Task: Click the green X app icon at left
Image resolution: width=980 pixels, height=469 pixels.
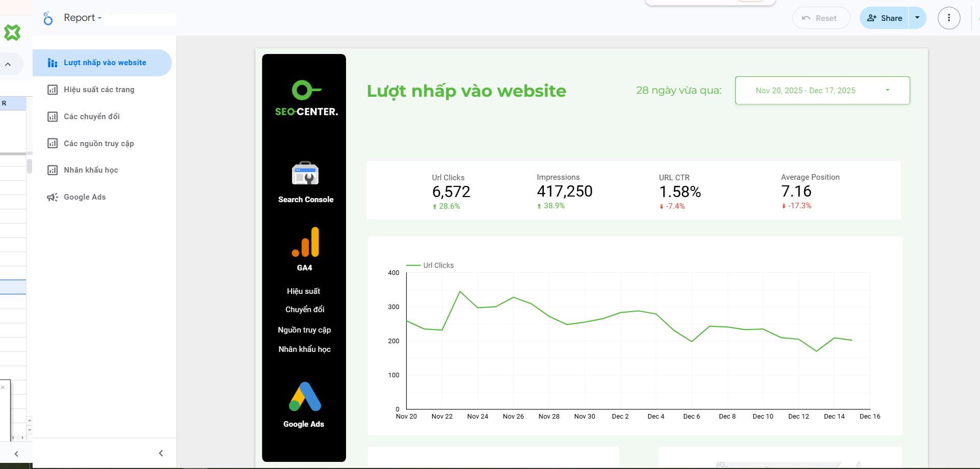Action: click(x=12, y=33)
